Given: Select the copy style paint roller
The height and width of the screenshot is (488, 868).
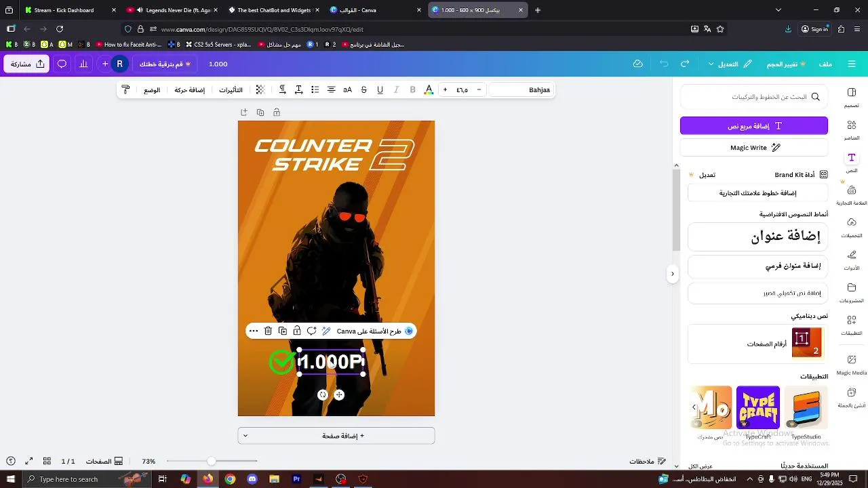Looking at the screenshot, I should 125,90.
